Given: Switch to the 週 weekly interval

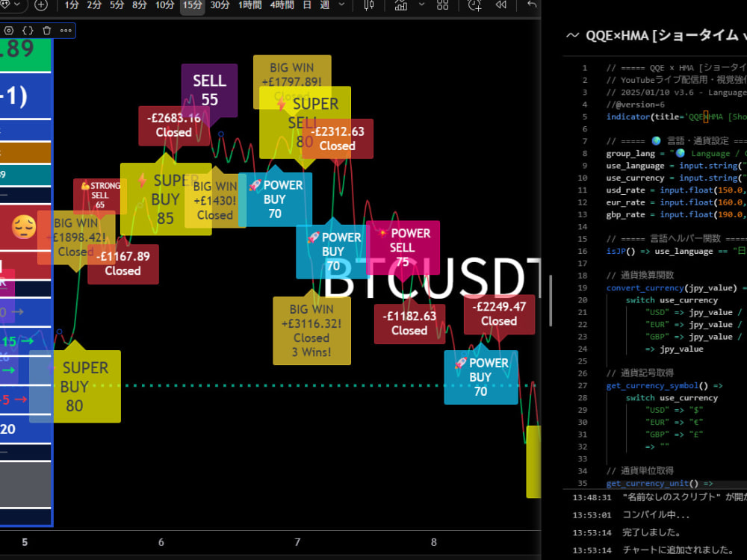Looking at the screenshot, I should tap(324, 5).
